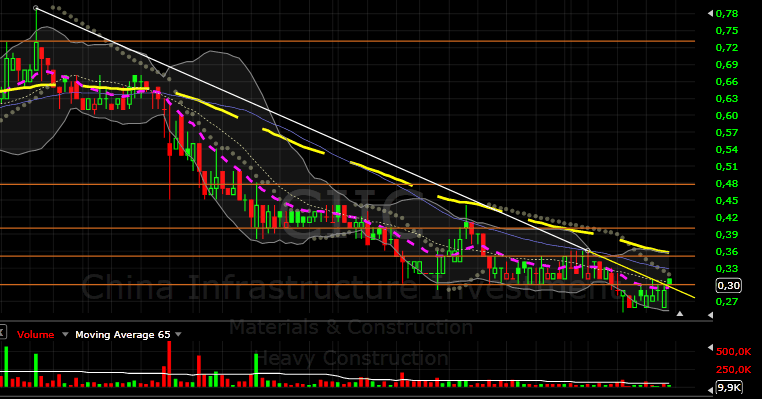The image size is (762, 399).
Task: Click the 0,78 price axis label
Action: pos(727,14)
